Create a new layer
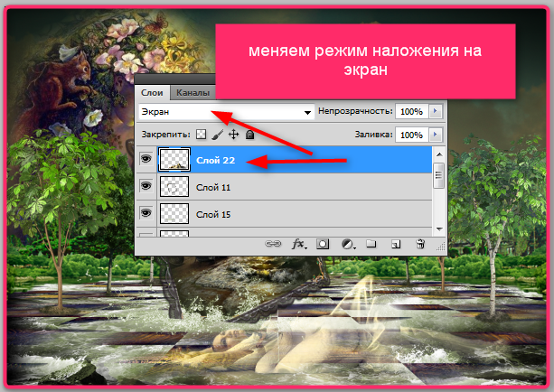This screenshot has height=392, width=554. 396,244
